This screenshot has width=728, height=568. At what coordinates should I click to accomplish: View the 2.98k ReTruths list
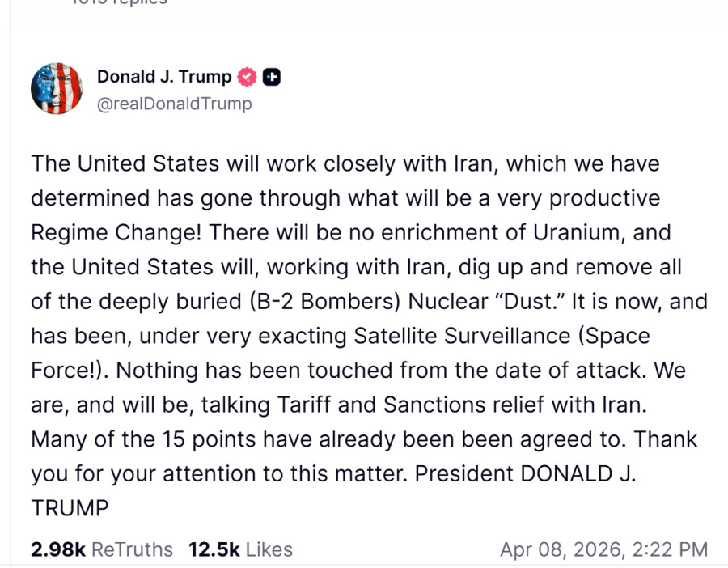pyautogui.click(x=102, y=549)
